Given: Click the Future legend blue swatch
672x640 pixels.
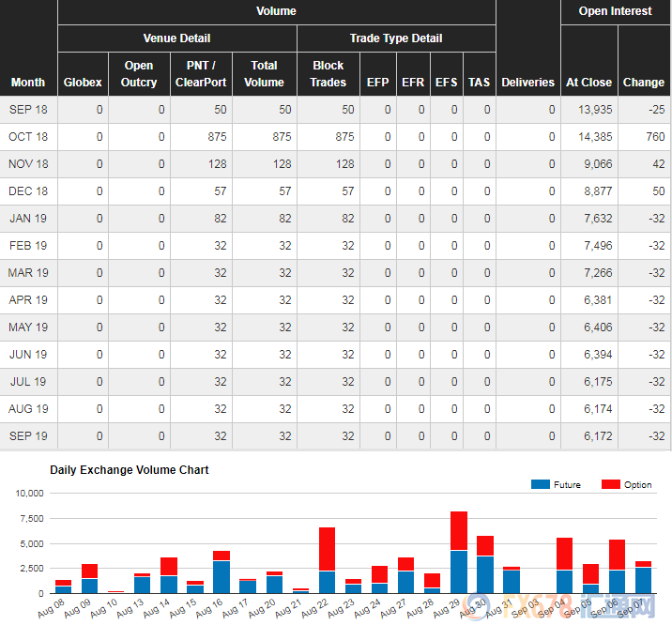Looking at the screenshot, I should 540,484.
